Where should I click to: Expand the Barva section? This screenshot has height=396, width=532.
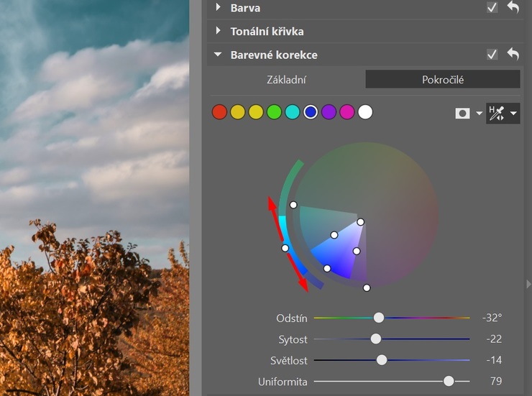click(218, 7)
